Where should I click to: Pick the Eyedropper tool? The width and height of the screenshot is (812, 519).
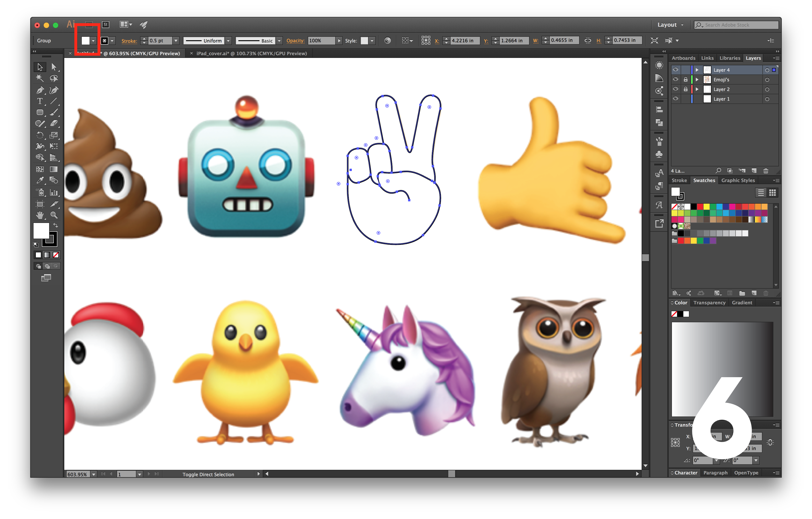[40, 180]
